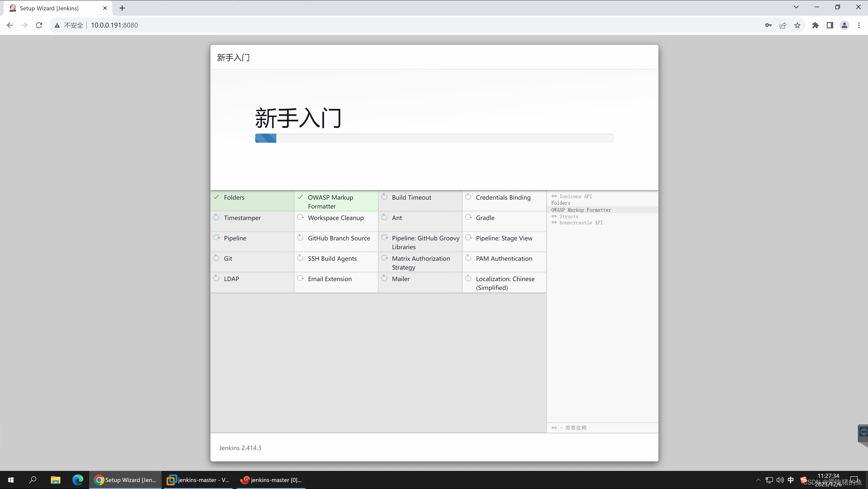Click the Credentials Binding spinner icon

(x=468, y=197)
